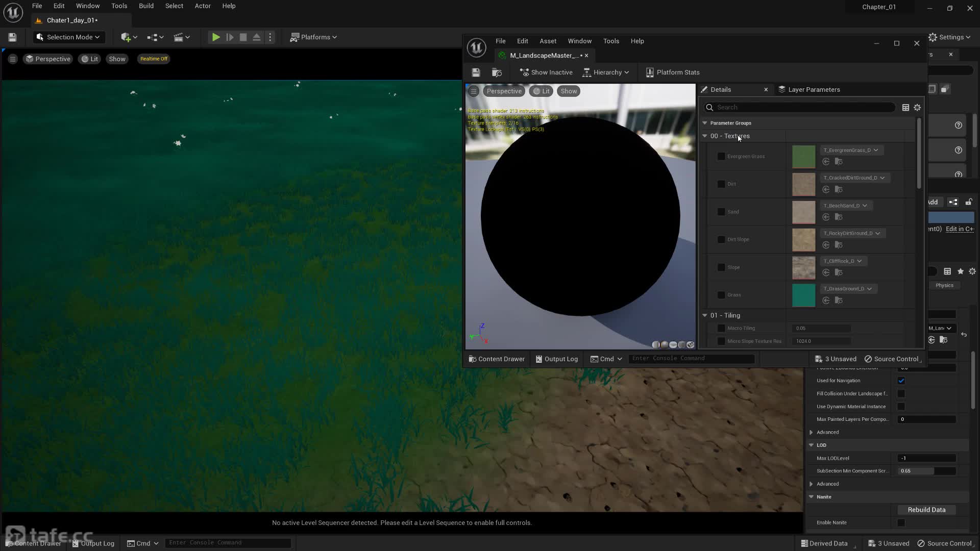Open the Actor menu in main editor

[x=203, y=6]
